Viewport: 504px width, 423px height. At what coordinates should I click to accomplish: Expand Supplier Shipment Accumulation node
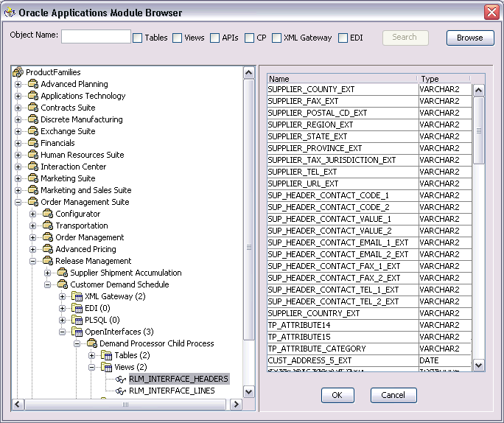coord(48,273)
